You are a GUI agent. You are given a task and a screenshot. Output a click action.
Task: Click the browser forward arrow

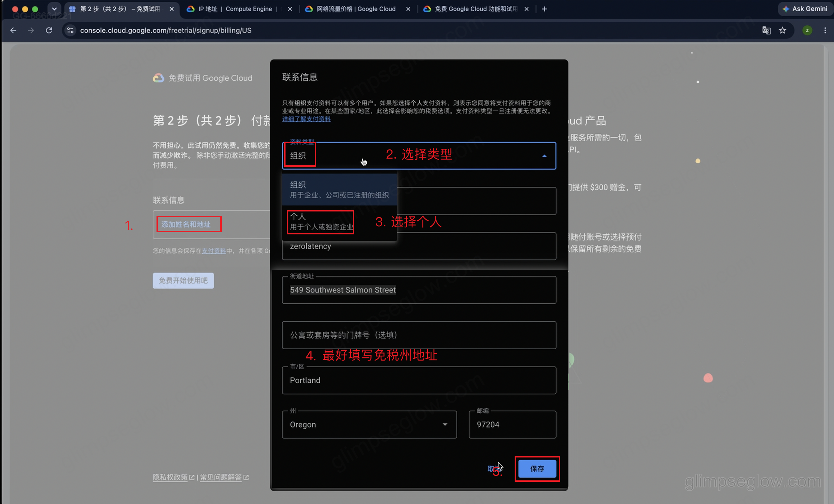pyautogui.click(x=31, y=30)
